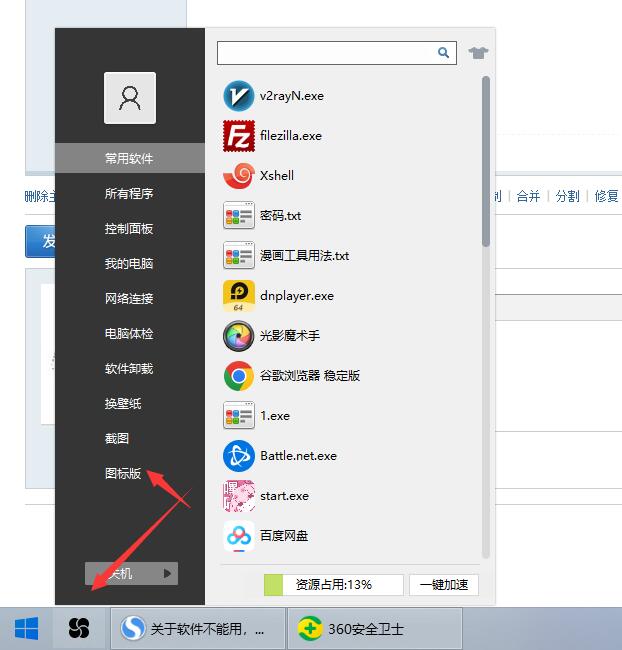Expand the 关机 shutdown arrow menu
The height and width of the screenshot is (650, 622).
click(x=169, y=573)
